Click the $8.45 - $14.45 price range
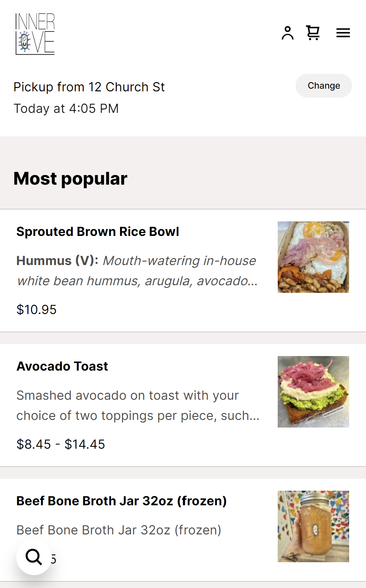The width and height of the screenshot is (366, 588). coord(61,444)
